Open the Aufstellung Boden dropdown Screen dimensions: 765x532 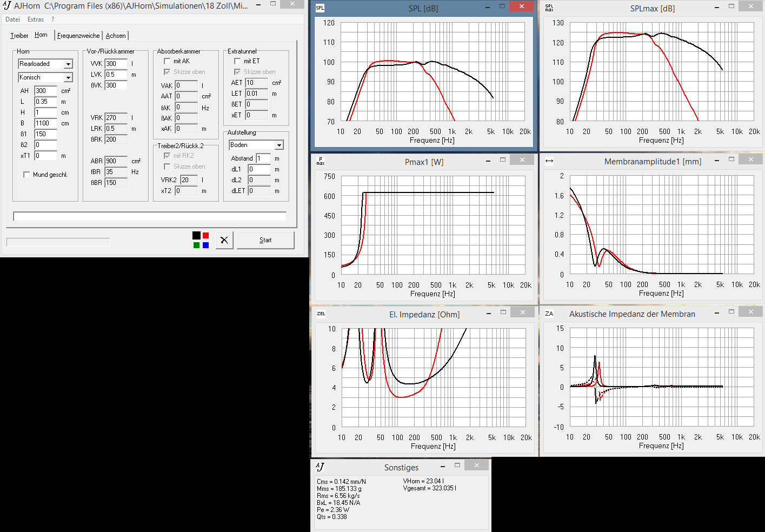coord(279,145)
